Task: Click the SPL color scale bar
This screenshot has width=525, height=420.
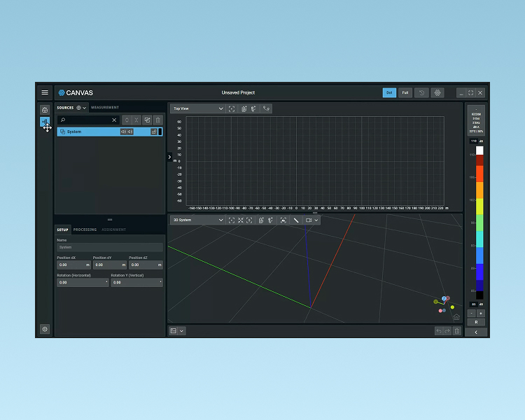Action: [x=479, y=223]
